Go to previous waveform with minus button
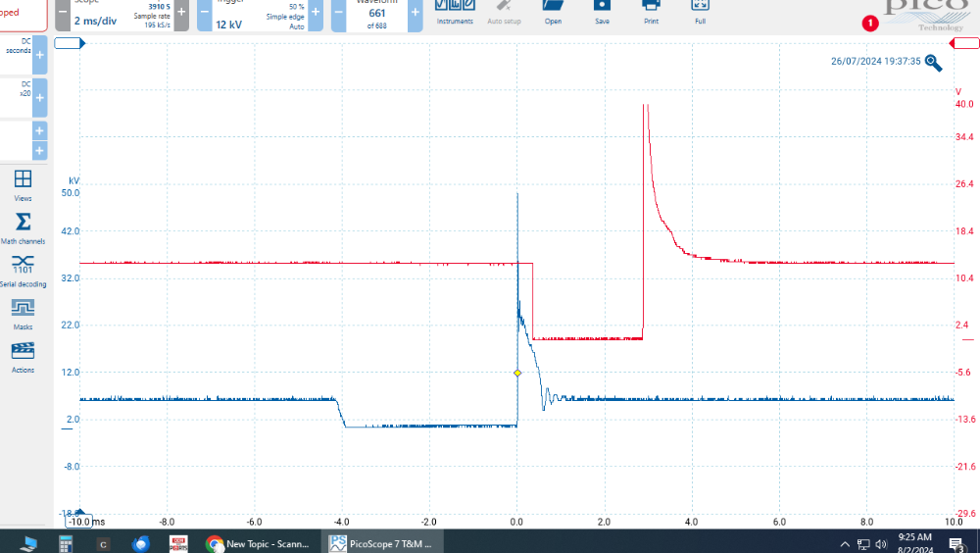 click(339, 15)
